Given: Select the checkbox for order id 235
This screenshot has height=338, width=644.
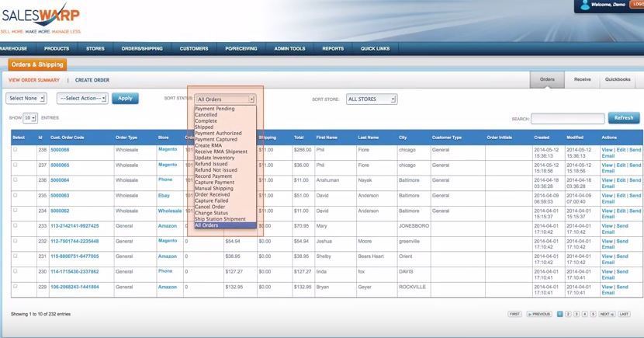Looking at the screenshot, I should pyautogui.click(x=15, y=194).
